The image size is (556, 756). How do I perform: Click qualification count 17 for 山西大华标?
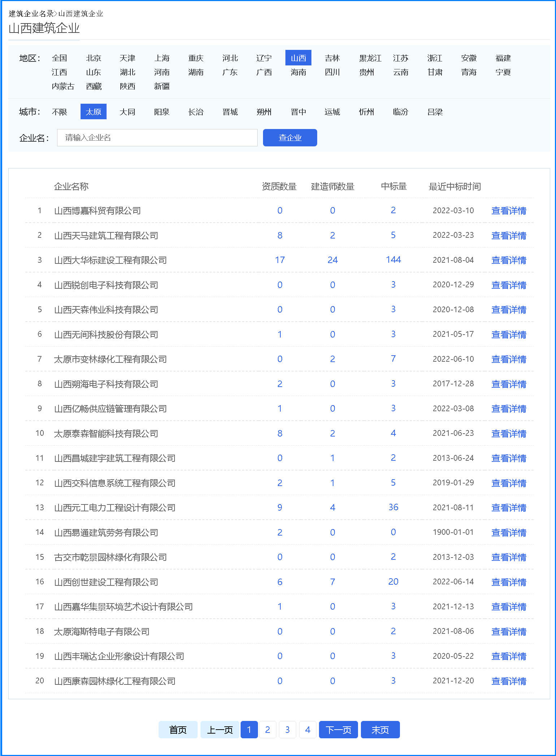280,260
